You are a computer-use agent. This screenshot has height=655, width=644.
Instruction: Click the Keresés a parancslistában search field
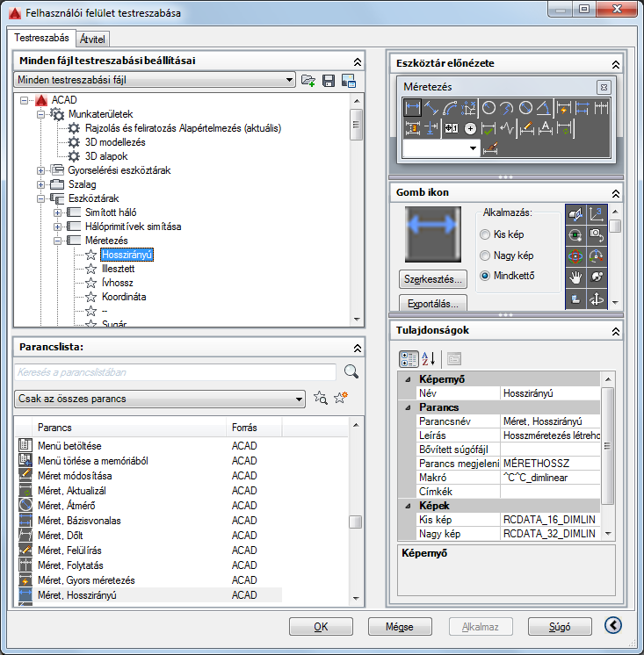click(176, 371)
